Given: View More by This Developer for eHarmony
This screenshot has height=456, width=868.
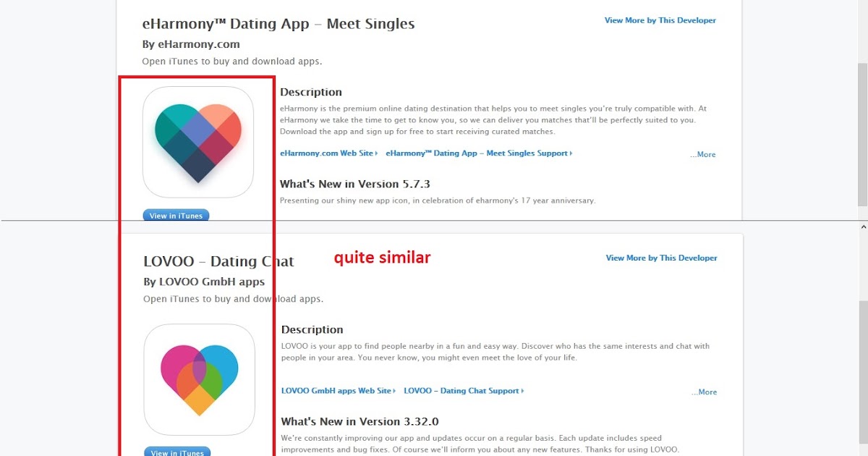Looking at the screenshot, I should coord(660,20).
